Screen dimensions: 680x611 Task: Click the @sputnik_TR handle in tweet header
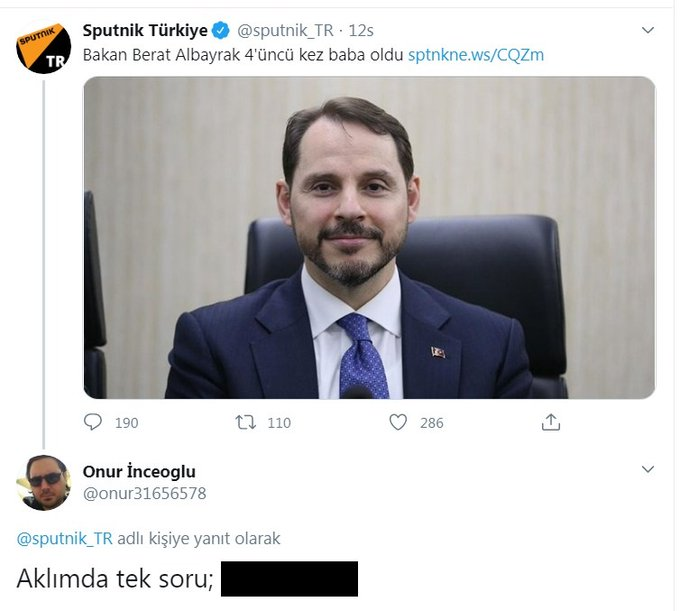288,31
